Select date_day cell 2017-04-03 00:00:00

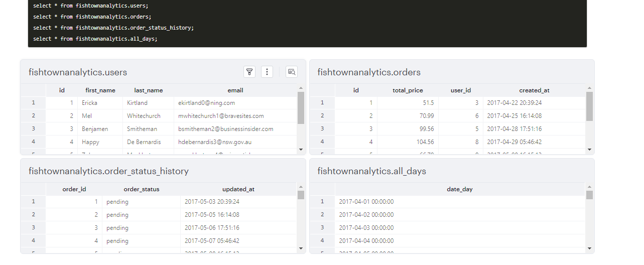[460, 228]
